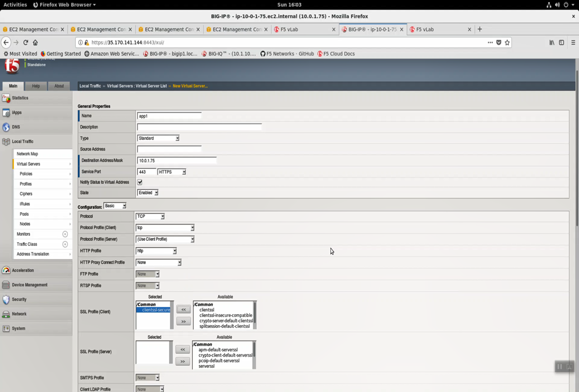This screenshot has height=392, width=579.
Task: Open HTTP Proxy Connect Profile dropdown
Action: tap(159, 263)
